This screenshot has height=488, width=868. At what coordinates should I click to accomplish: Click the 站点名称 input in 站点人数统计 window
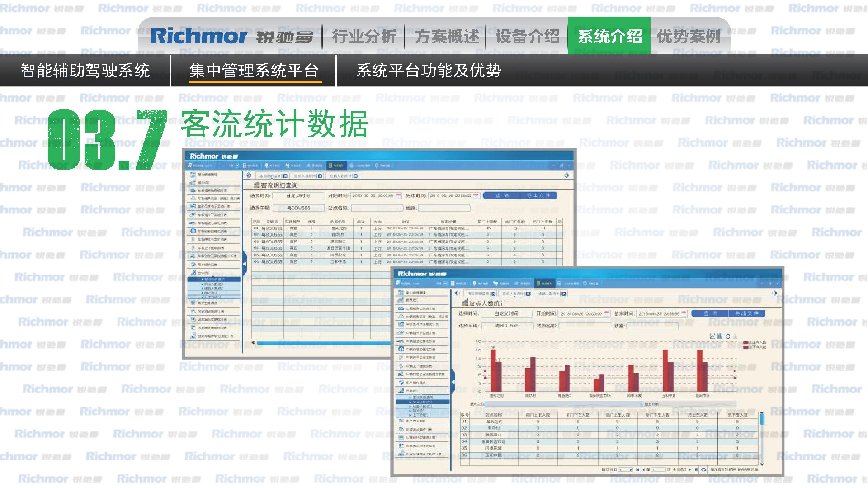pos(584,326)
